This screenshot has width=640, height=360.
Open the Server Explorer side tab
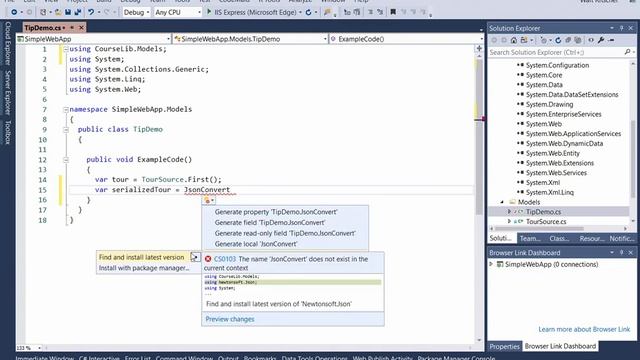point(7,92)
